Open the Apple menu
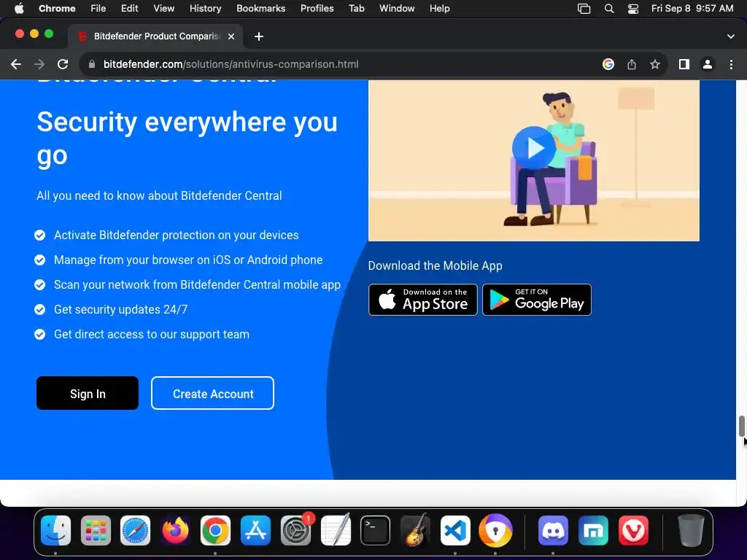This screenshot has height=560, width=747. coord(19,9)
